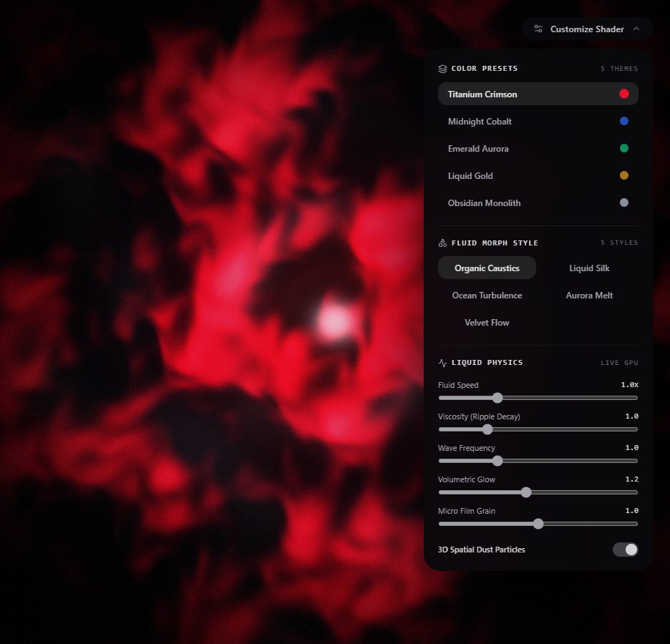This screenshot has height=644, width=670.
Task: Click the blue Midnight Cobalt color dot
Action: (x=624, y=121)
